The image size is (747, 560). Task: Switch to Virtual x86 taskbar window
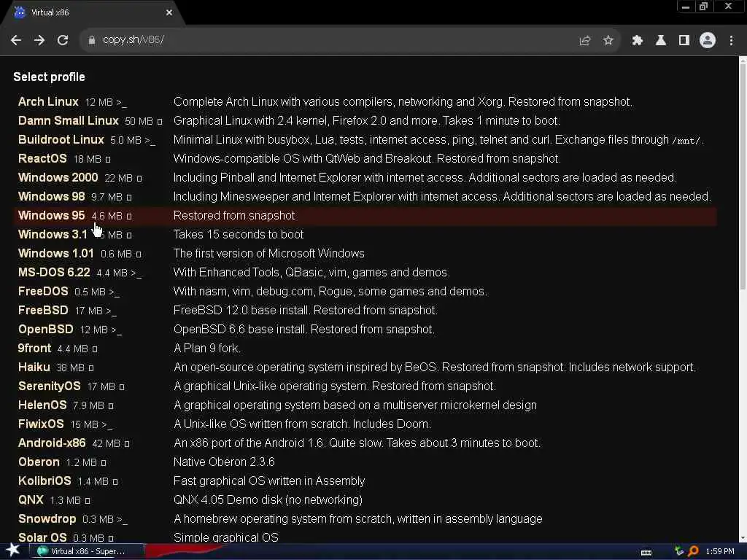coord(87,551)
